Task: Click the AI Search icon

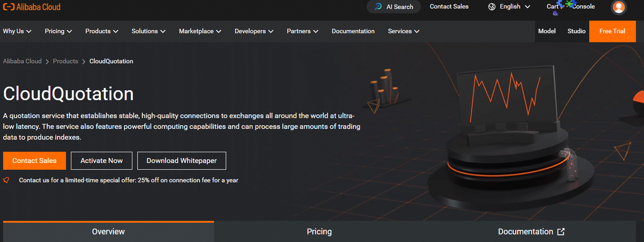Action: (x=378, y=7)
